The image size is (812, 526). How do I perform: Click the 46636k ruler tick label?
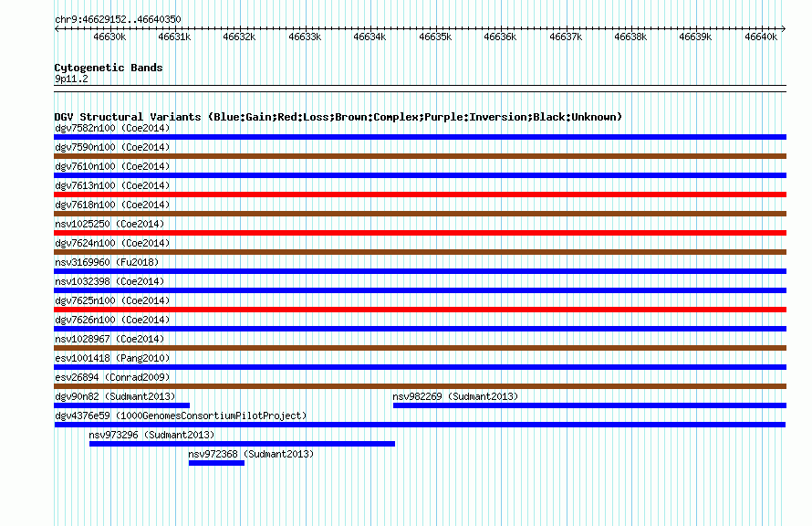pyautogui.click(x=500, y=37)
